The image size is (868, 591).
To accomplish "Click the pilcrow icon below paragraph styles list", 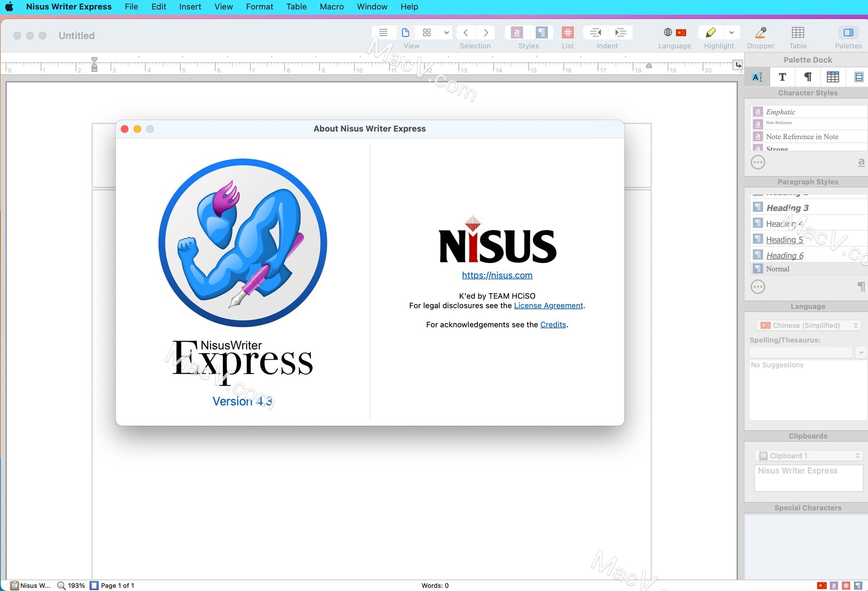I will (x=861, y=286).
